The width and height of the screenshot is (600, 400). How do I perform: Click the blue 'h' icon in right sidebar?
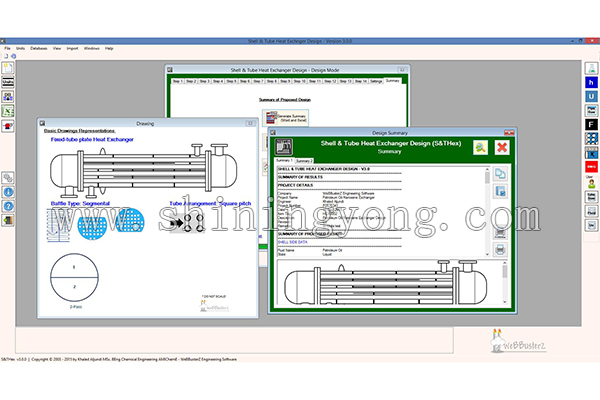point(592,82)
